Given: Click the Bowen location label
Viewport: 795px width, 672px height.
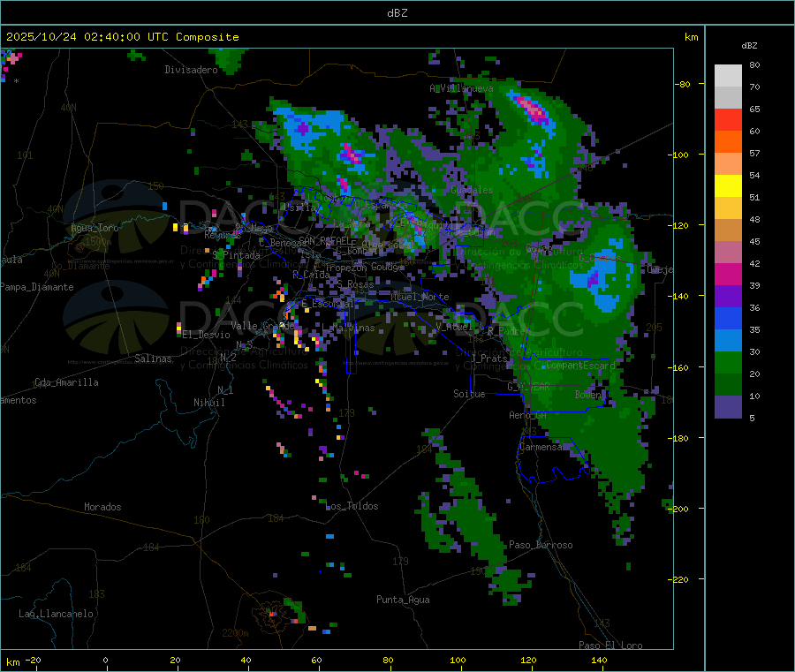Looking at the screenshot, I should 588,394.
